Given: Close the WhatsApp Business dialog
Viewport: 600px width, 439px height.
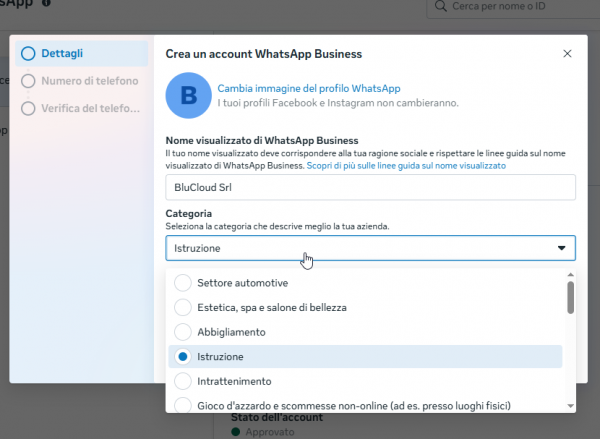Looking at the screenshot, I should click(567, 53).
